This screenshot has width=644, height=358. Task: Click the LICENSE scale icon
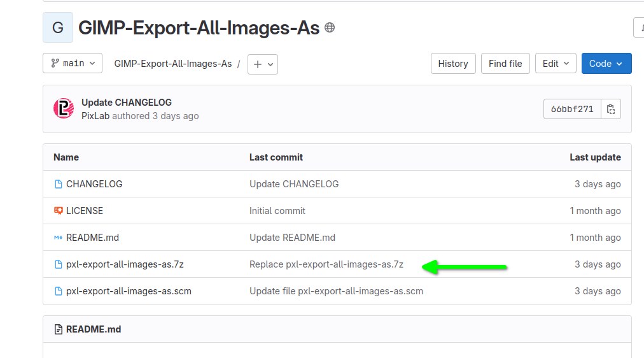tap(59, 211)
